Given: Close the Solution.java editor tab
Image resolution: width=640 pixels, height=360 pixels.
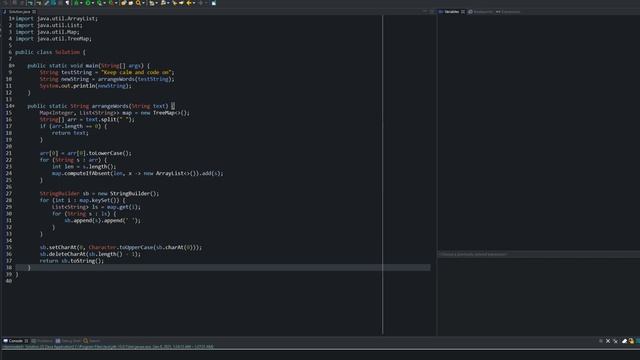Looking at the screenshot, I should [34, 12].
